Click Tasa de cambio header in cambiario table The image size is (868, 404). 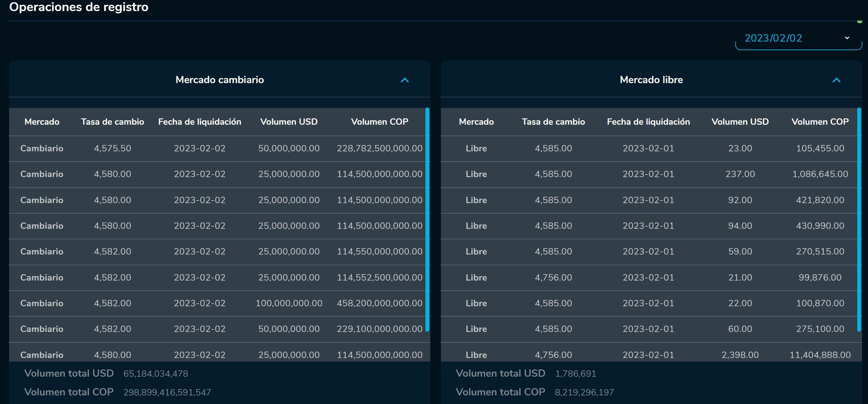(112, 122)
